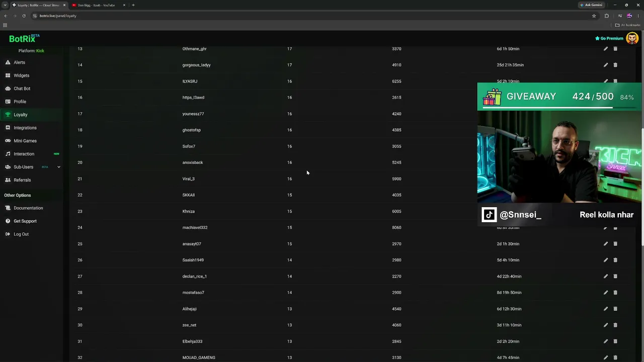Open the browser extensions puzzle icon
Image resolution: width=644 pixels, height=362 pixels.
tap(606, 16)
